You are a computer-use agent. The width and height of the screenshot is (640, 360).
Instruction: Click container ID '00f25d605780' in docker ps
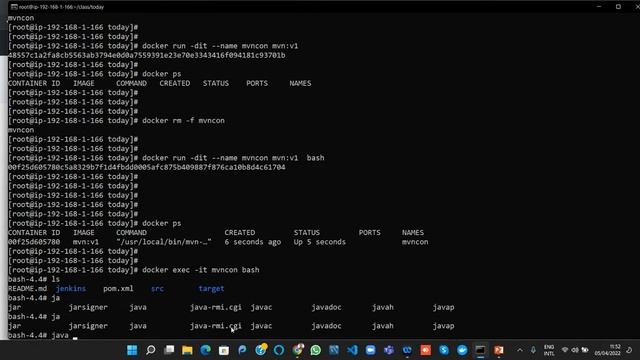coord(34,242)
